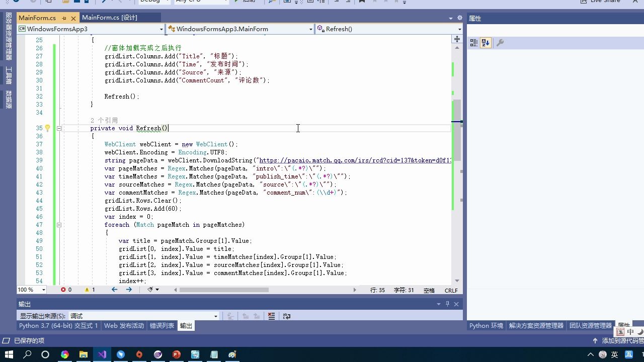644x362 pixels.
Task: Click the Live Share button
Action: [x=600, y=2]
